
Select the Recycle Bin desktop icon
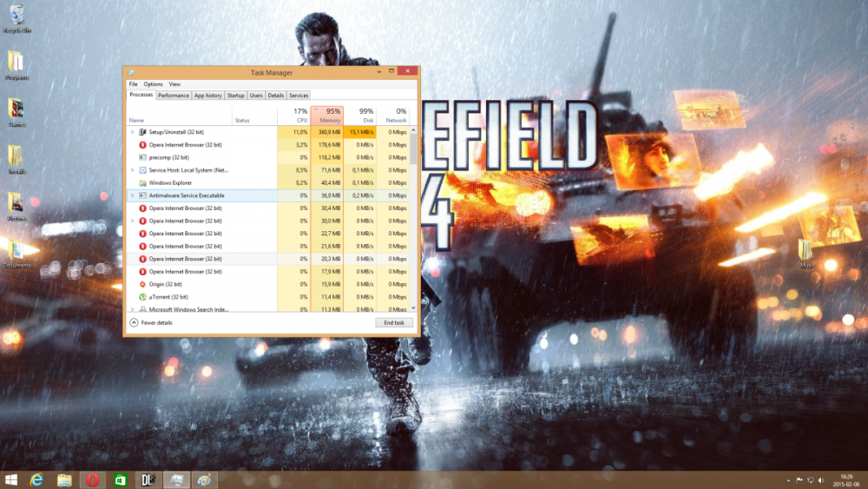[16, 19]
